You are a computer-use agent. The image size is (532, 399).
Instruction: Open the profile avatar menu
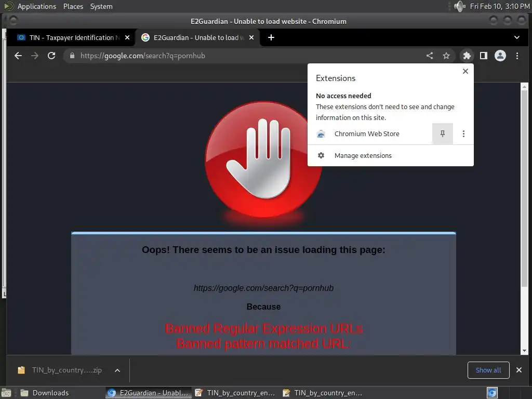[500, 56]
